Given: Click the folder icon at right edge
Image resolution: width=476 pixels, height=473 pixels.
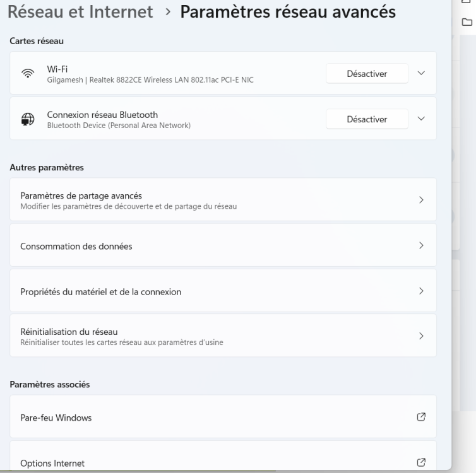Looking at the screenshot, I should (467, 22).
